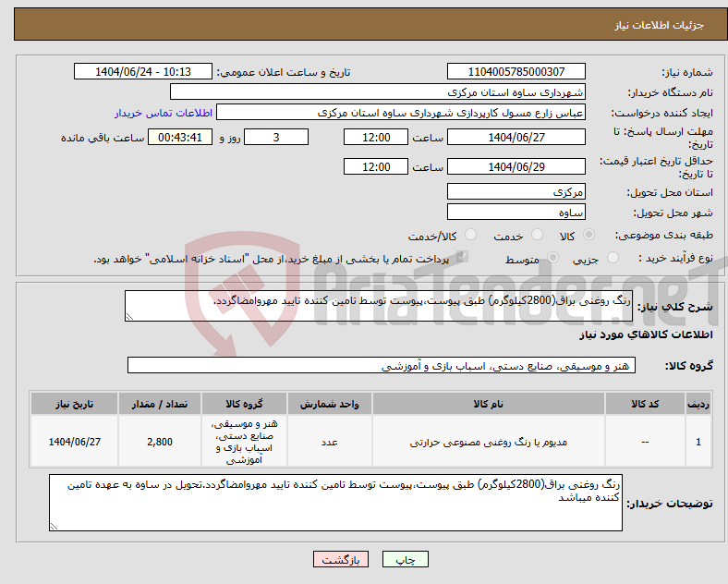Screen dimensions: 728x584
Task: Click the جزئیات اطلاعات نیاز page header
Action: point(660,25)
